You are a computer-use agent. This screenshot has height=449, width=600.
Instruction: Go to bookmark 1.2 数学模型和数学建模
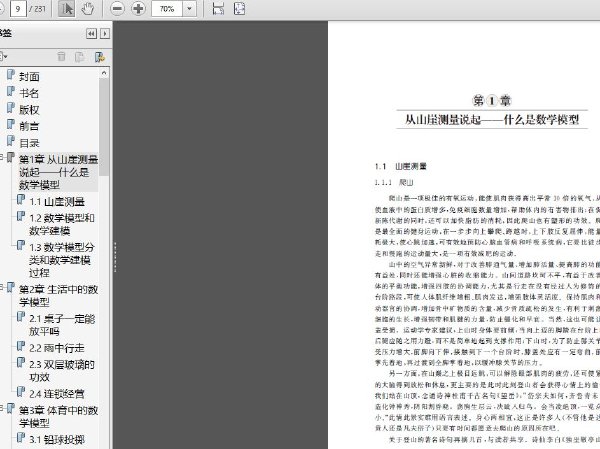[x=62, y=224]
